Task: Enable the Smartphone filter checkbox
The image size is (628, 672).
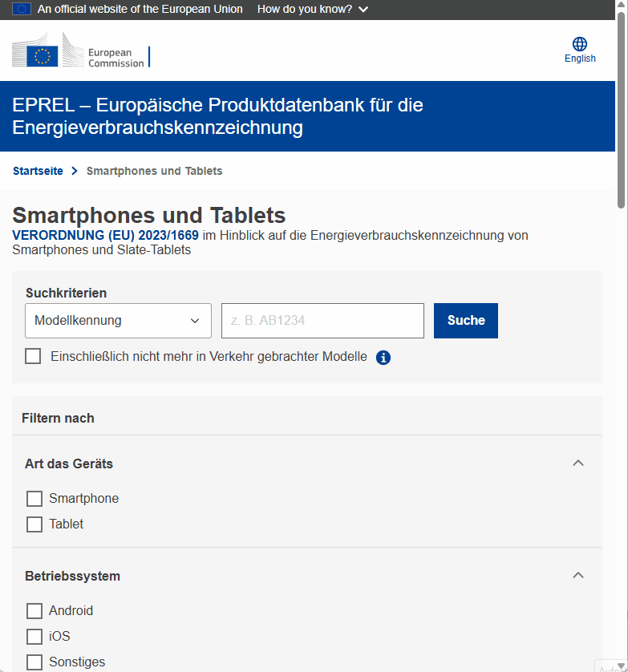Action: pos(34,498)
